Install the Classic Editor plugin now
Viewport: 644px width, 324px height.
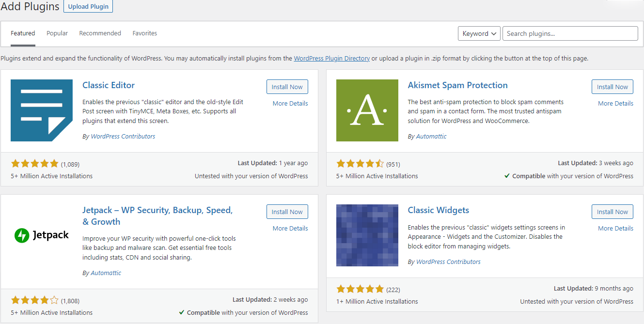[x=287, y=87]
